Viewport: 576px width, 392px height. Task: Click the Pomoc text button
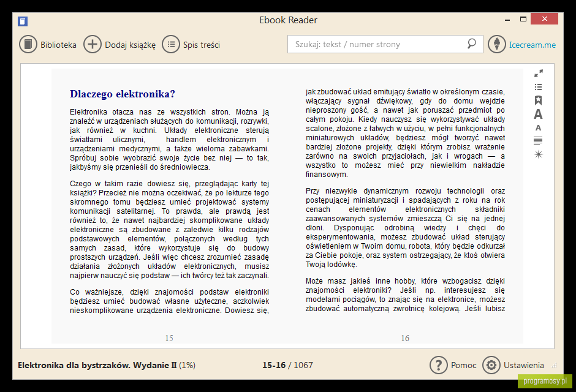click(464, 365)
